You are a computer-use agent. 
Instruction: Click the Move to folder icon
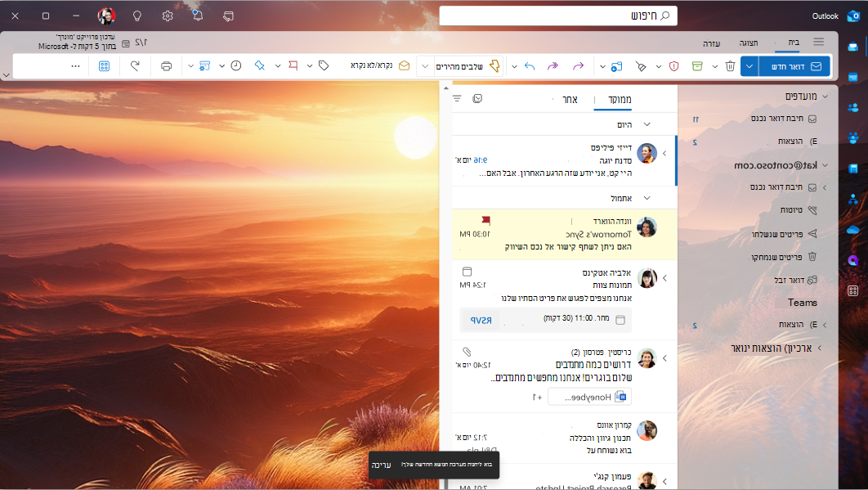click(x=617, y=66)
